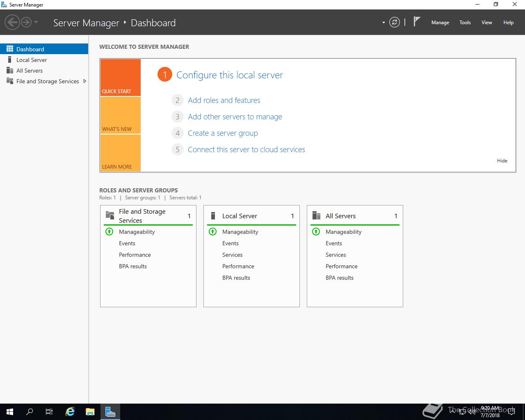Select the What's New tile
This screenshot has width=525, height=420.
click(x=120, y=115)
